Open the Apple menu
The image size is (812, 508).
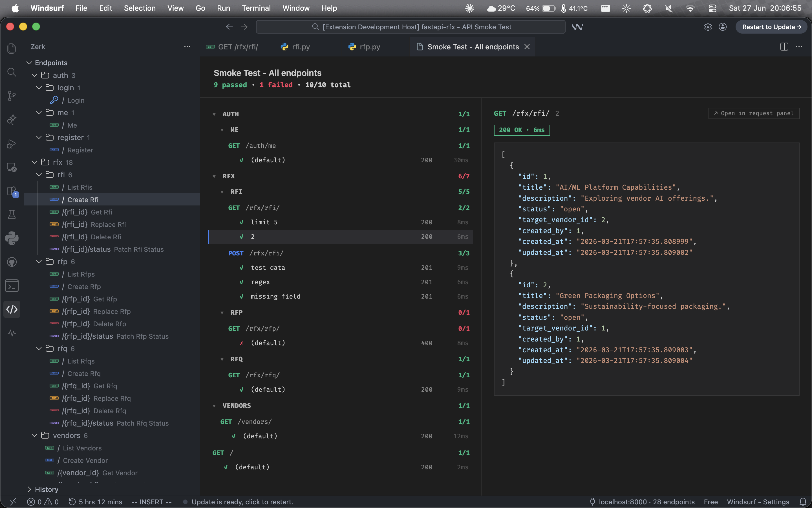coord(15,8)
